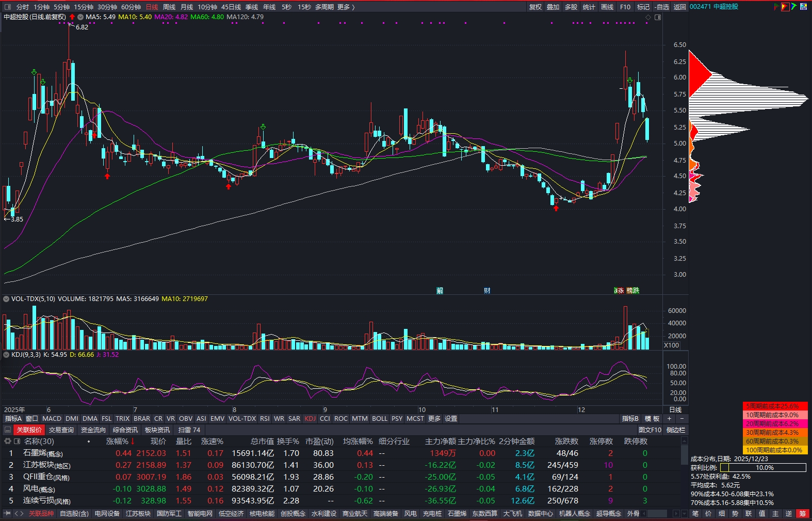The height and width of the screenshot is (521, 812).
Task: Toggle the side panel icon above the price chart
Action: tap(658, 18)
